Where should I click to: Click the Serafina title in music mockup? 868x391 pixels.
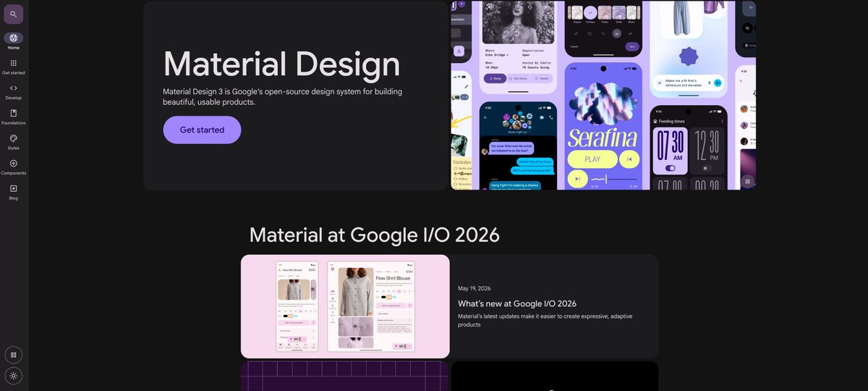[x=603, y=138]
